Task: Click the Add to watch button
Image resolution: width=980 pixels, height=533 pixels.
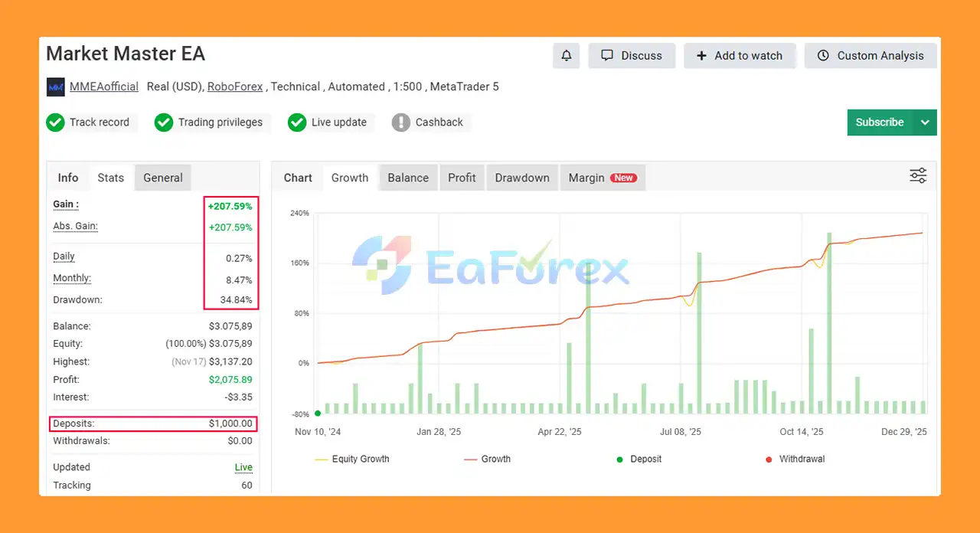Action: click(740, 56)
